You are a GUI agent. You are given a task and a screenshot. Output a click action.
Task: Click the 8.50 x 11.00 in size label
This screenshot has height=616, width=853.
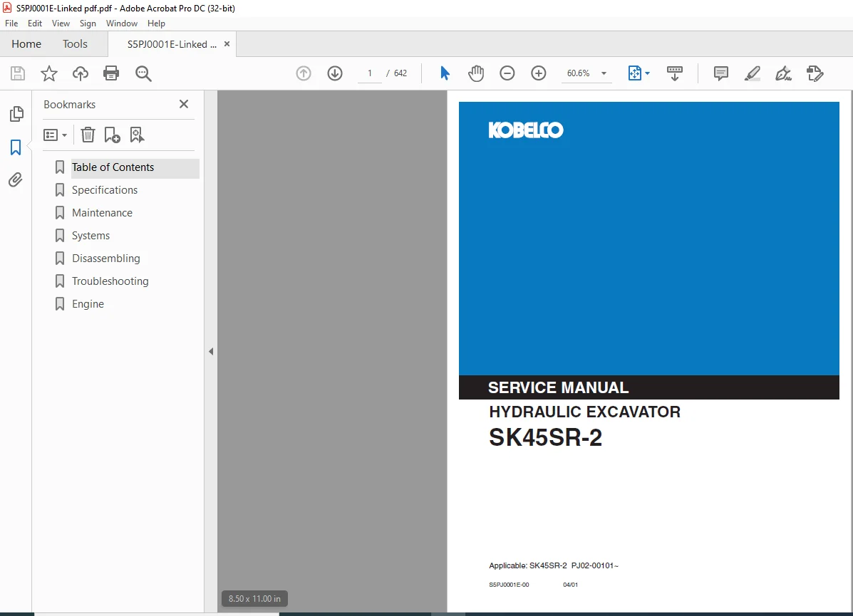[254, 599]
